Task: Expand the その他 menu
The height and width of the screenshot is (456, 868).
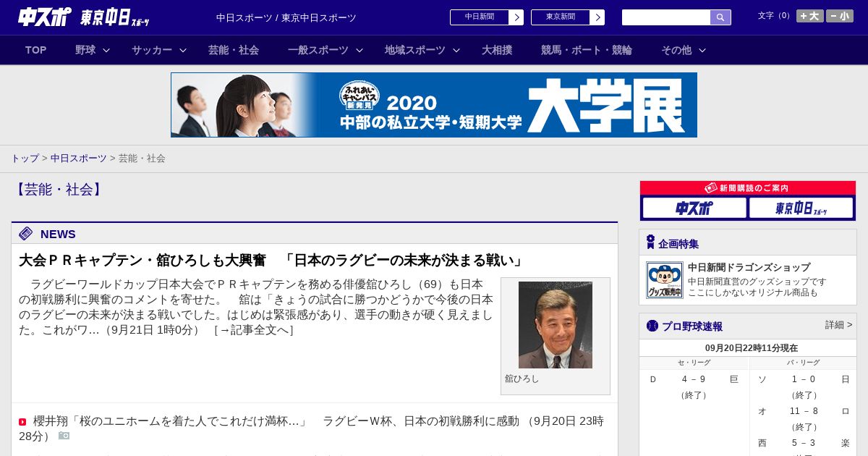Action: click(x=684, y=50)
